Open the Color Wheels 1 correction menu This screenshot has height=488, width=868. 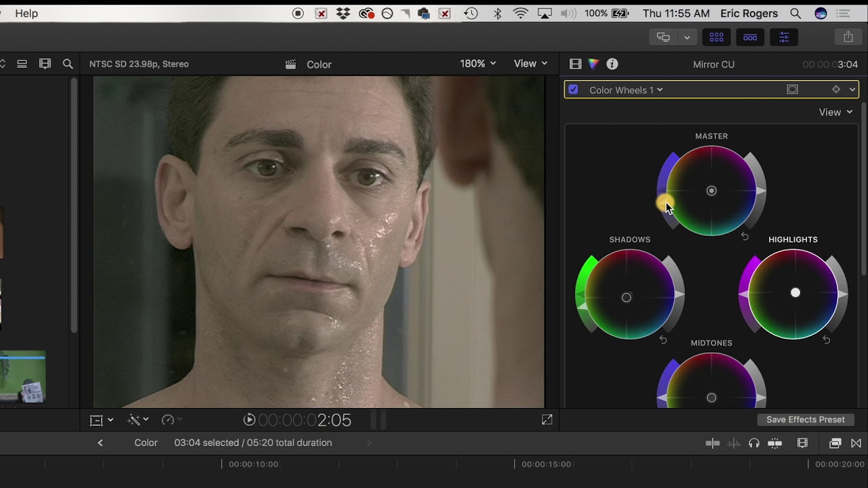(x=626, y=89)
